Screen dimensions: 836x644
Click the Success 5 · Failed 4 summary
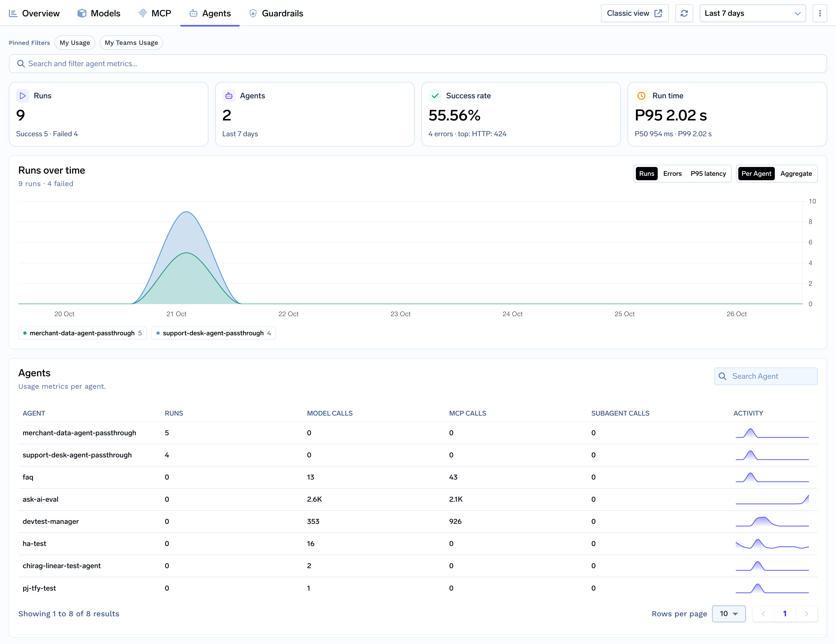pyautogui.click(x=47, y=134)
